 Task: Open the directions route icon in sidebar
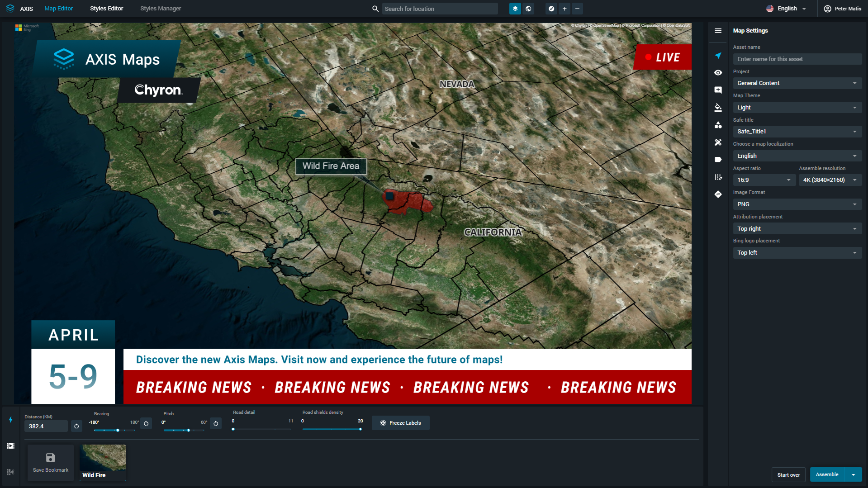(718, 194)
